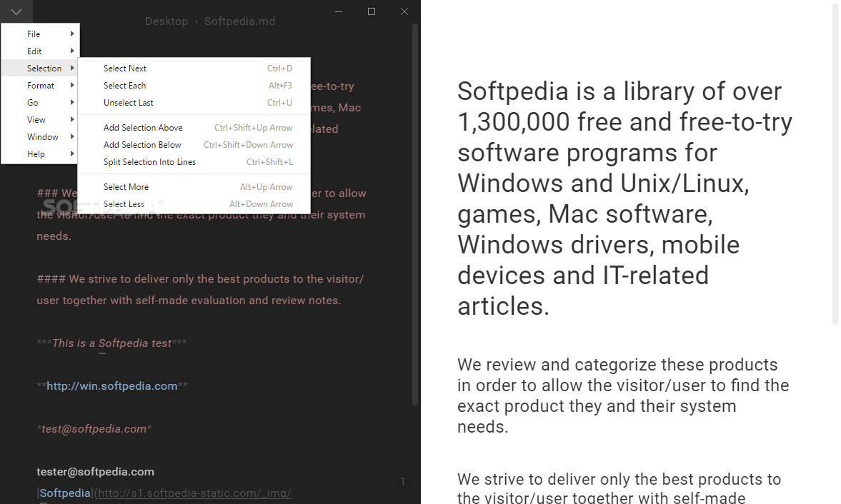Open the Window menu

(40, 136)
